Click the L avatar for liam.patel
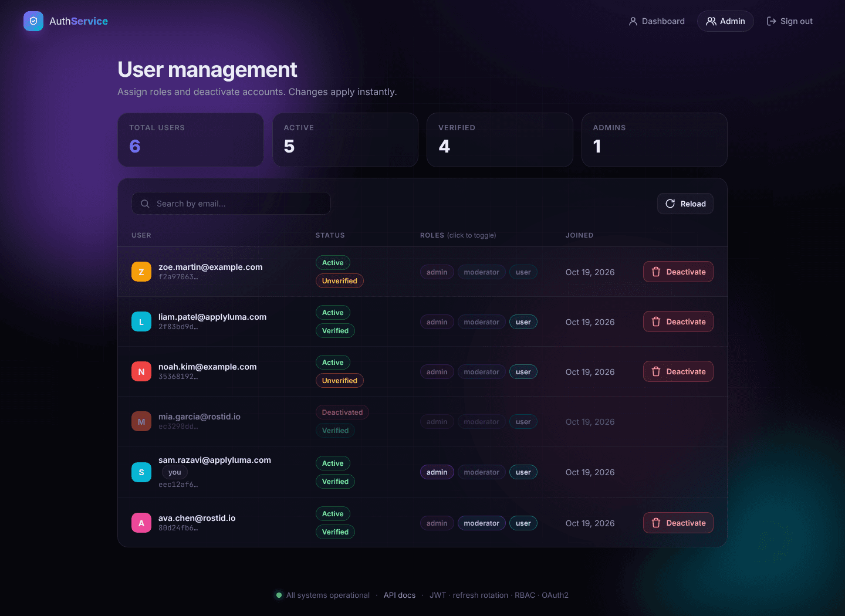Image resolution: width=845 pixels, height=616 pixels. 141,321
